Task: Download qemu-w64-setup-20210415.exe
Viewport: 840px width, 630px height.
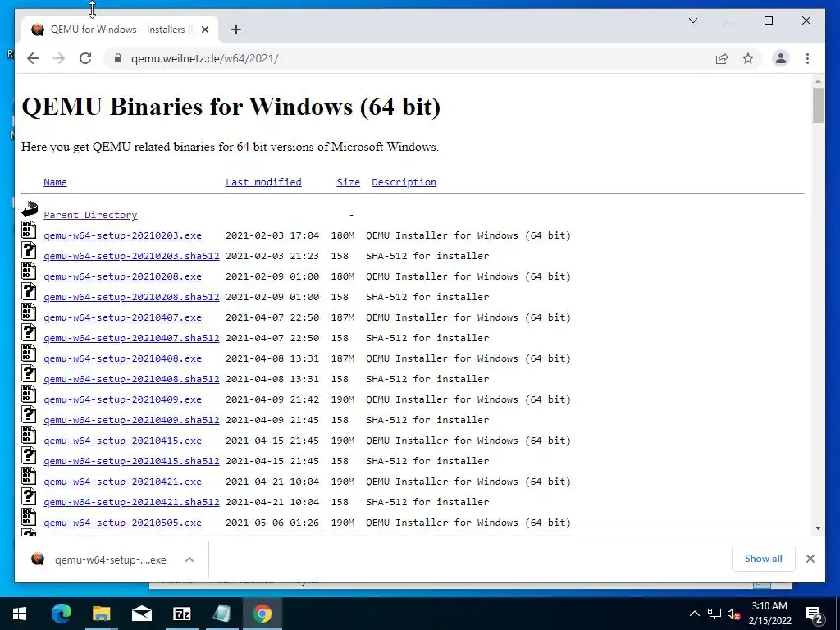Action: coord(123,441)
